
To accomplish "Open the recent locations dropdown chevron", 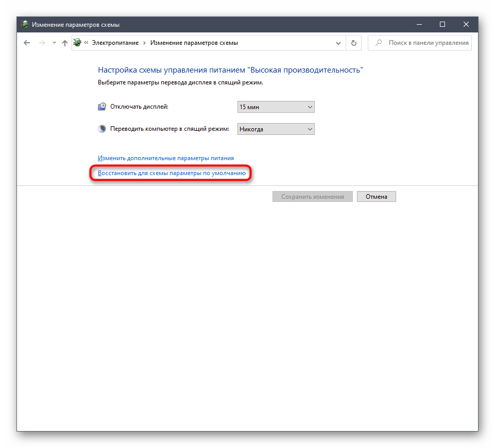I will pyautogui.click(x=54, y=43).
